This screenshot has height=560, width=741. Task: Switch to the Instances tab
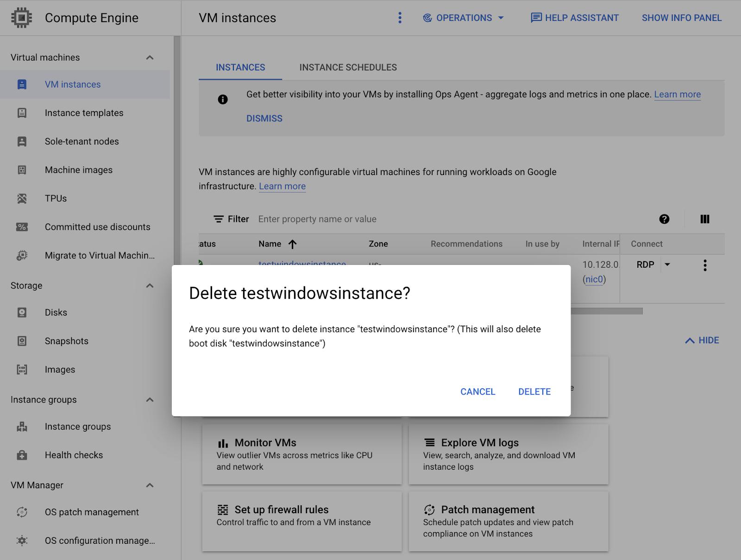(x=240, y=68)
